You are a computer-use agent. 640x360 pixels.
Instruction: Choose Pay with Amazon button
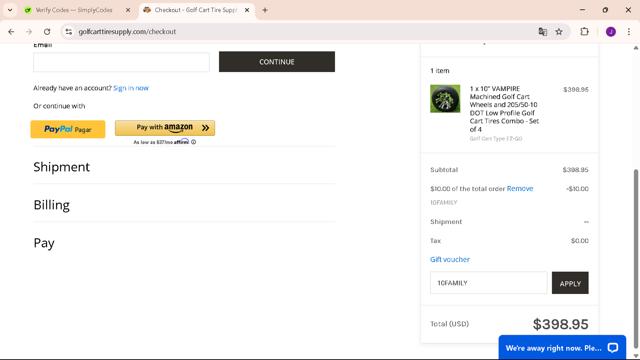pos(165,128)
